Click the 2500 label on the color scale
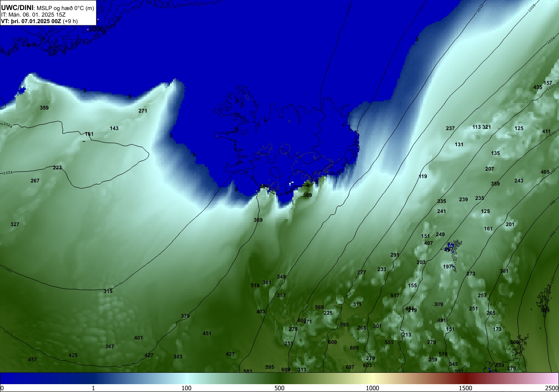 pyautogui.click(x=552, y=388)
